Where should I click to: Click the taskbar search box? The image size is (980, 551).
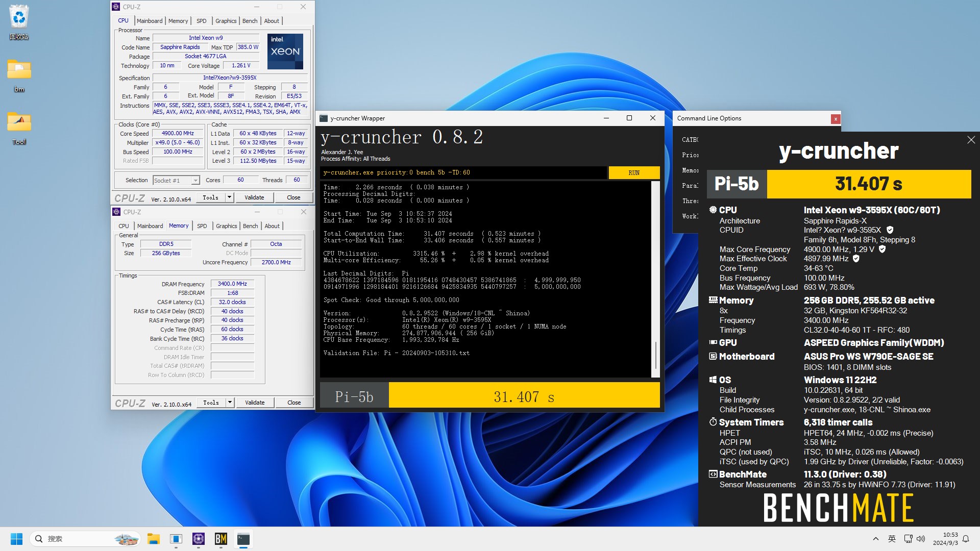[x=85, y=539]
